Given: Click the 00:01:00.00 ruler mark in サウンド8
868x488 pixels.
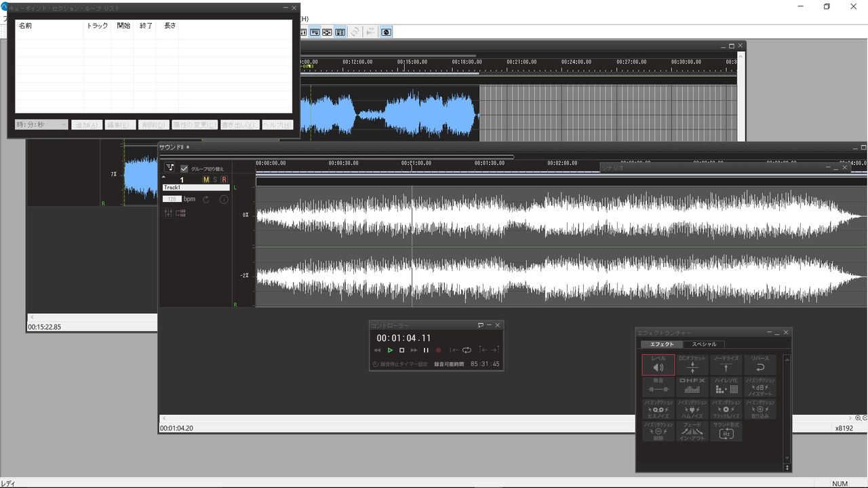Looking at the screenshot, I should click(416, 163).
